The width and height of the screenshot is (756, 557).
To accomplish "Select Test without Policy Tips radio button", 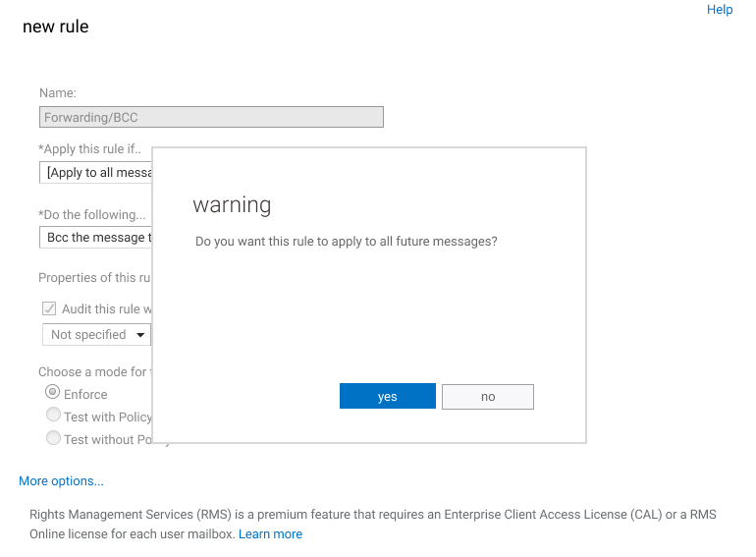I will 53,437.
